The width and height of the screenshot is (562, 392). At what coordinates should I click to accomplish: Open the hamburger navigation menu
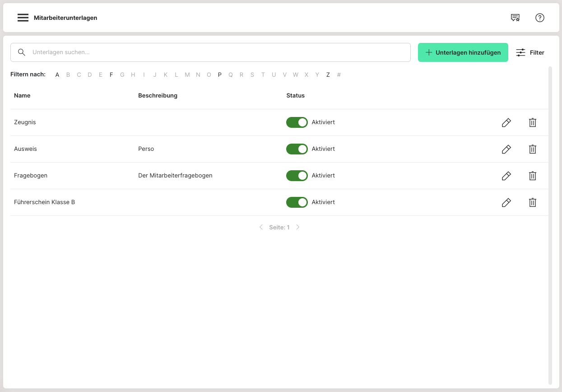(x=23, y=18)
